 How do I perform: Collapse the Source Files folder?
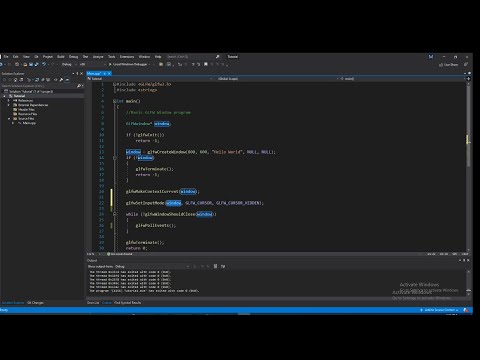(9, 118)
